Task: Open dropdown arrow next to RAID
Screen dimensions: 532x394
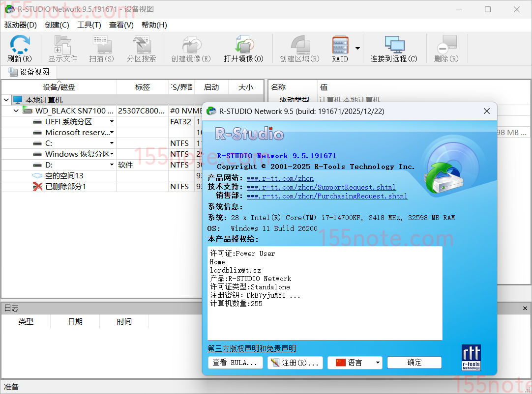Action: [x=357, y=48]
